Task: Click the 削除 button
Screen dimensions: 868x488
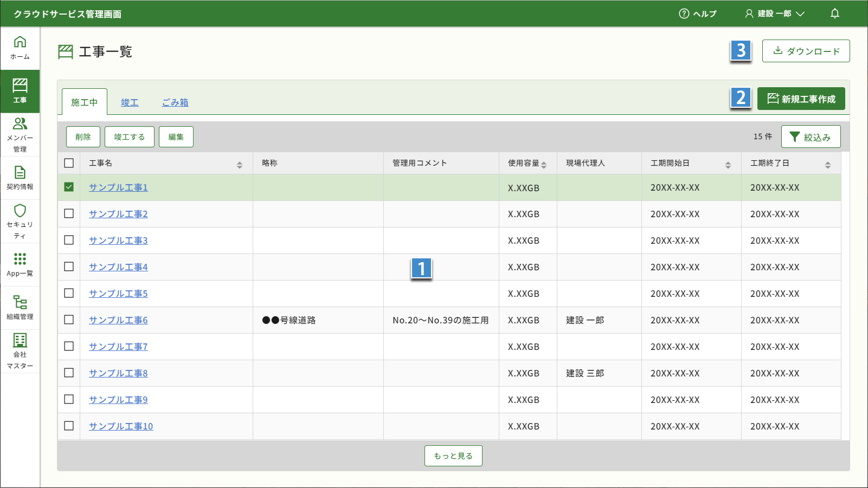Action: [83, 136]
